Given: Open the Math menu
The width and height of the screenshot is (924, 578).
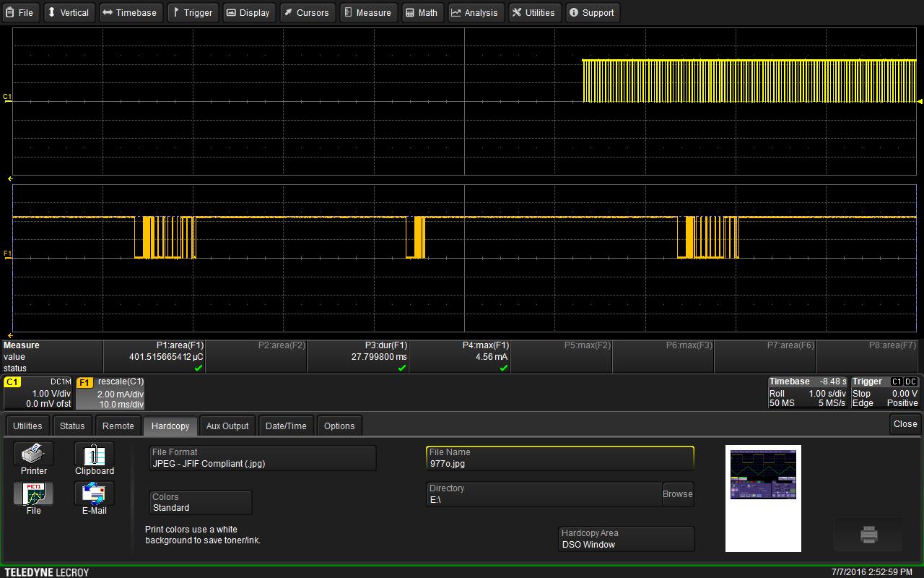Looking at the screenshot, I should [422, 12].
